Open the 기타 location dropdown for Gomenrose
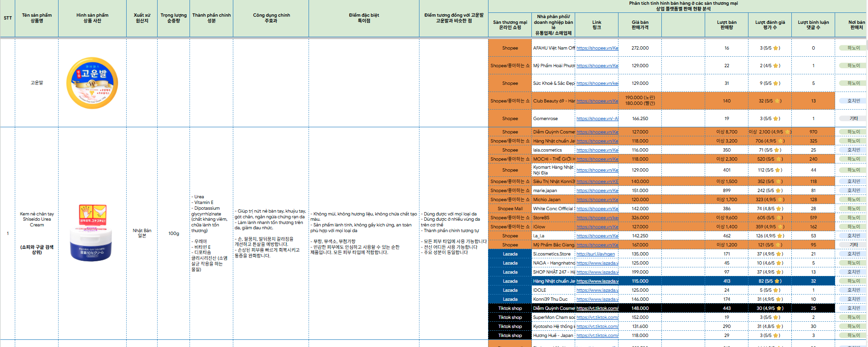 (853, 119)
